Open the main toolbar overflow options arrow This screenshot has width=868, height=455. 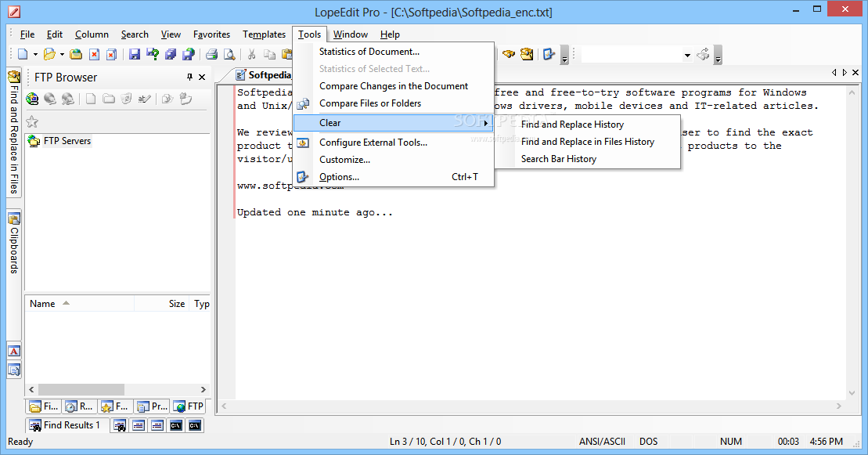pos(564,55)
